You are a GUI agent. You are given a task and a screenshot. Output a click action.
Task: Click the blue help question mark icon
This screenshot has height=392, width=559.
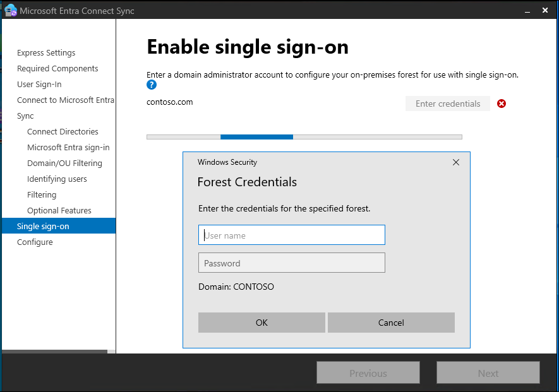[152, 85]
